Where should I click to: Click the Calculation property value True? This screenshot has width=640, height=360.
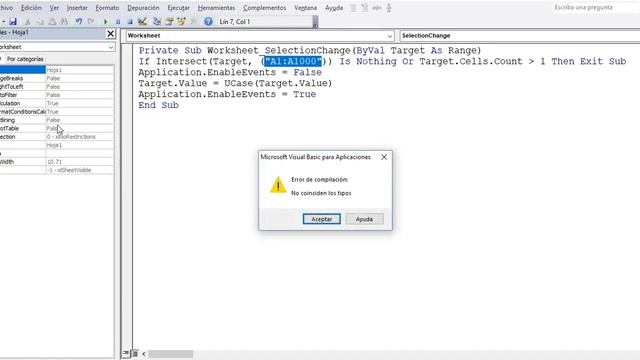click(80, 104)
